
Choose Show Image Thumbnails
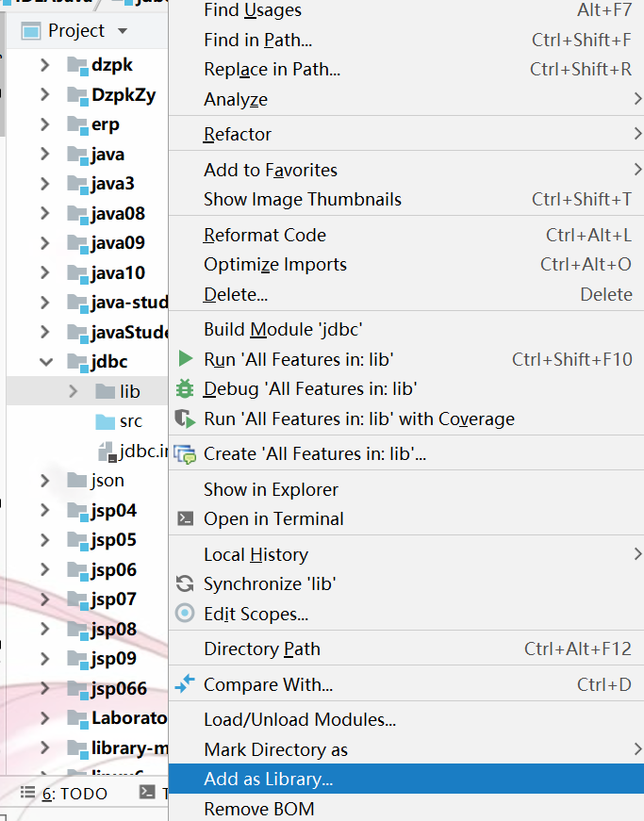tap(406, 199)
